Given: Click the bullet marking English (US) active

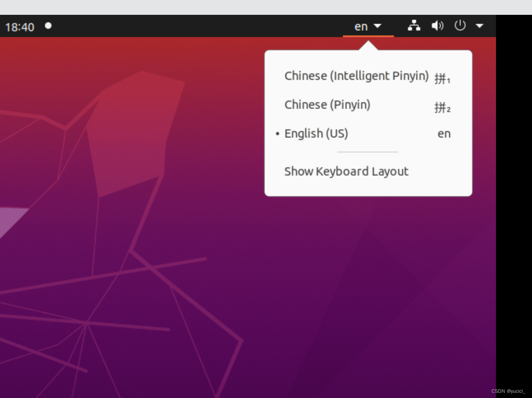Looking at the screenshot, I should point(278,134).
